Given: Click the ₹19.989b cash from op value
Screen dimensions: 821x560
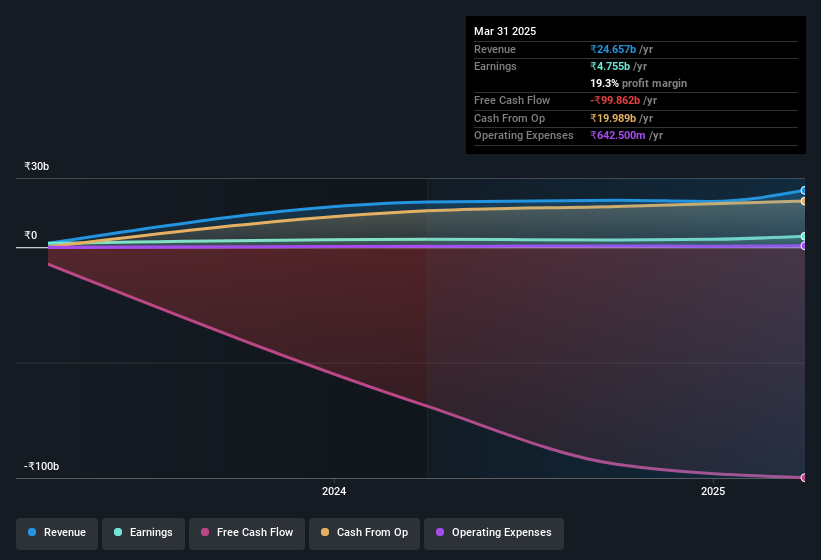Looking at the screenshot, I should [x=613, y=118].
